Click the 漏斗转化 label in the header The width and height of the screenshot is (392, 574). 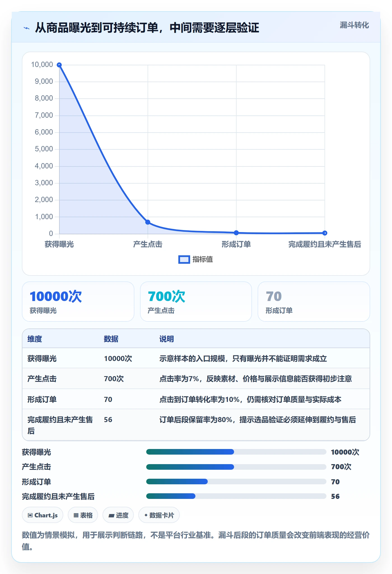pyautogui.click(x=354, y=25)
